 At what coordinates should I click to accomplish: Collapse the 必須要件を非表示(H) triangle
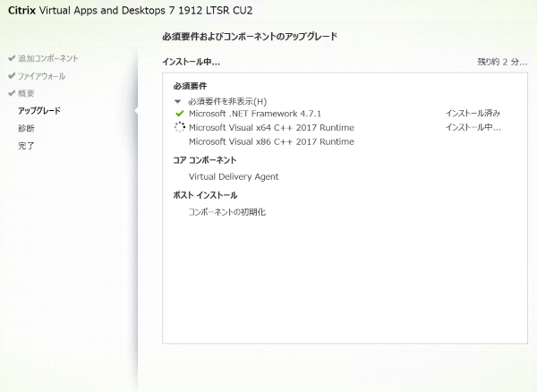point(177,101)
